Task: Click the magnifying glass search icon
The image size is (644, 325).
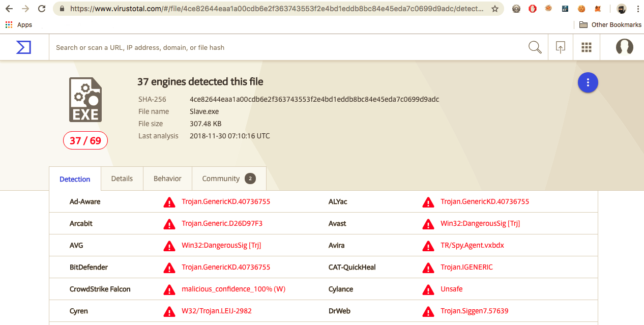Action: pos(535,47)
